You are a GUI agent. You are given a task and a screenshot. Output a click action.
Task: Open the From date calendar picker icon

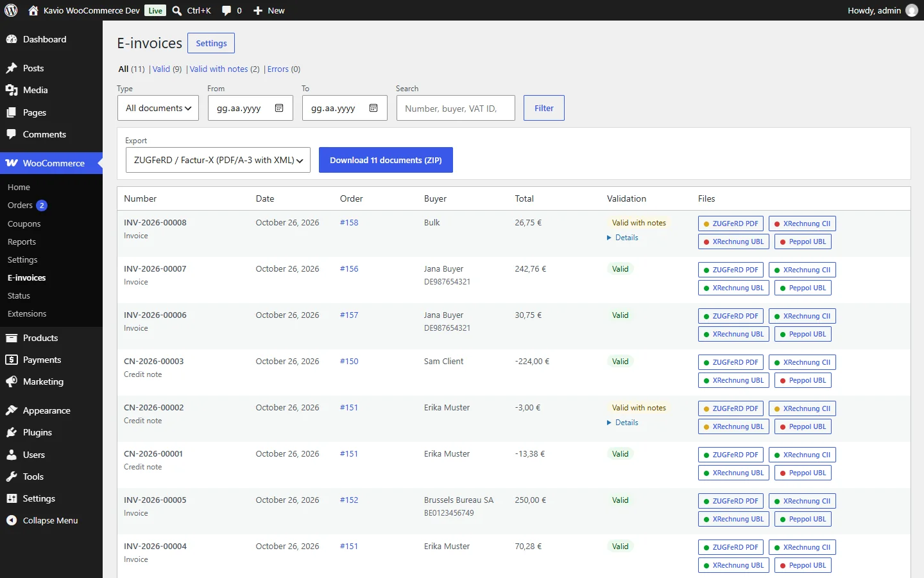pyautogui.click(x=279, y=108)
